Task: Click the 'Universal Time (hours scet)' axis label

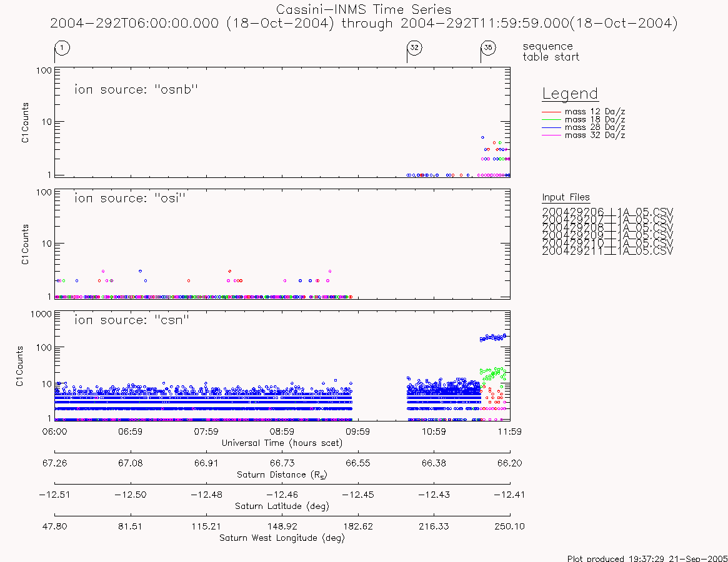Action: [x=282, y=443]
